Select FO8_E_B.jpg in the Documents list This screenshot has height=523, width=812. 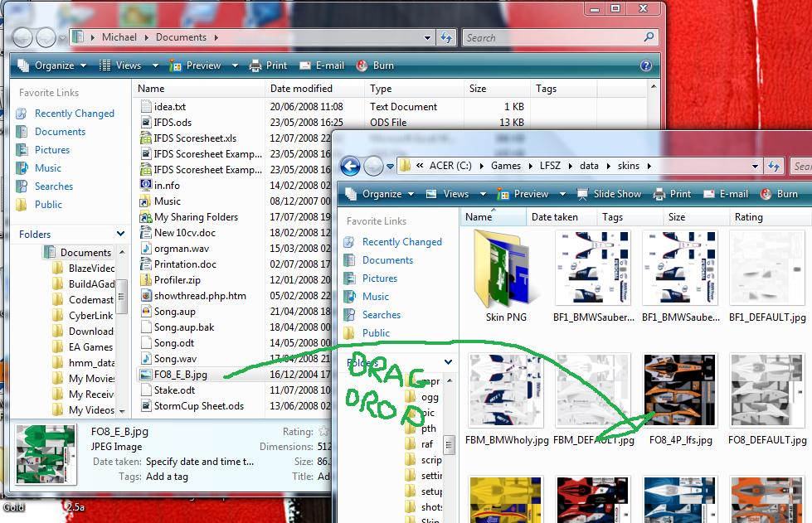coord(173,375)
